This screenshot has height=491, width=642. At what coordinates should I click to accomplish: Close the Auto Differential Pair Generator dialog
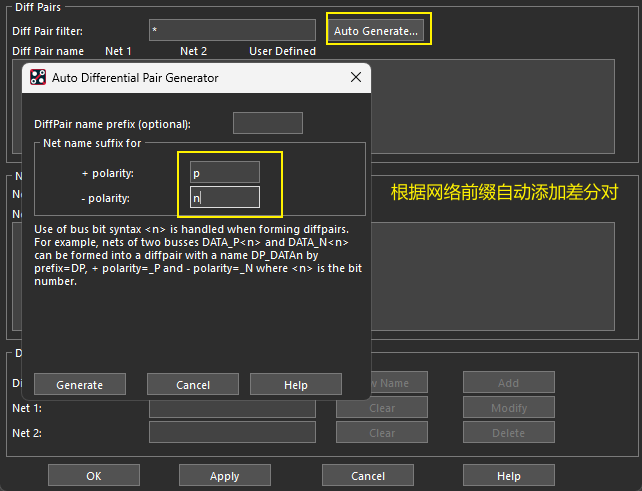pyautogui.click(x=355, y=77)
